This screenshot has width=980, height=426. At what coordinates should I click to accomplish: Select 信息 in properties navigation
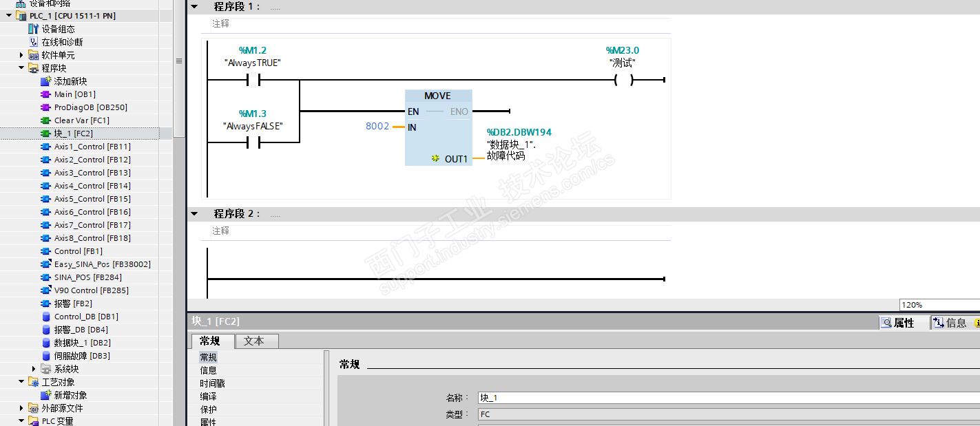[x=208, y=370]
